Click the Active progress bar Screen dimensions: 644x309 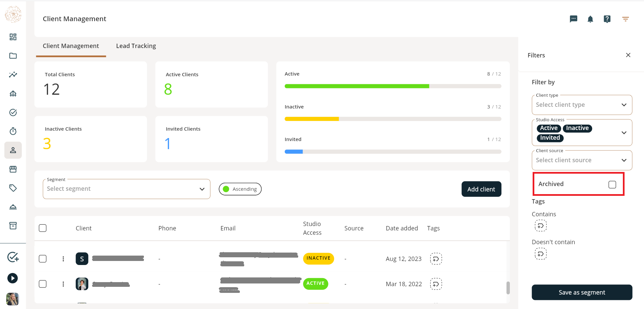click(393, 86)
